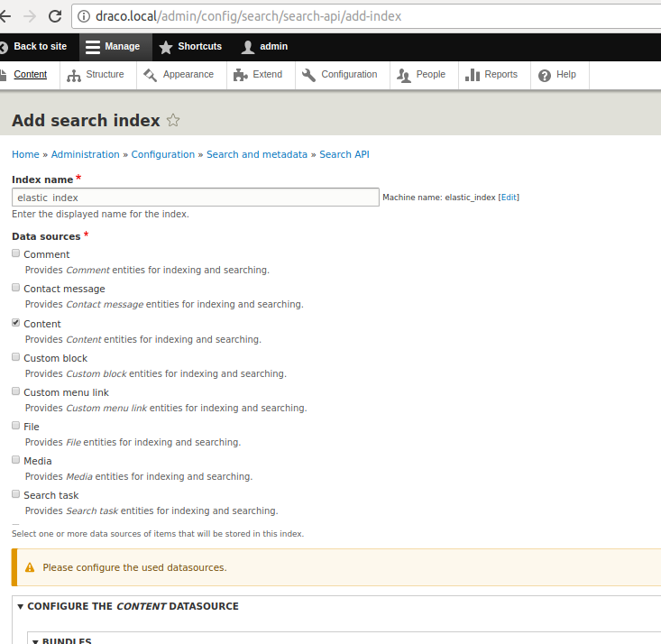Add page to shortcuts with star outline
The height and width of the screenshot is (644, 661).
pos(173,121)
